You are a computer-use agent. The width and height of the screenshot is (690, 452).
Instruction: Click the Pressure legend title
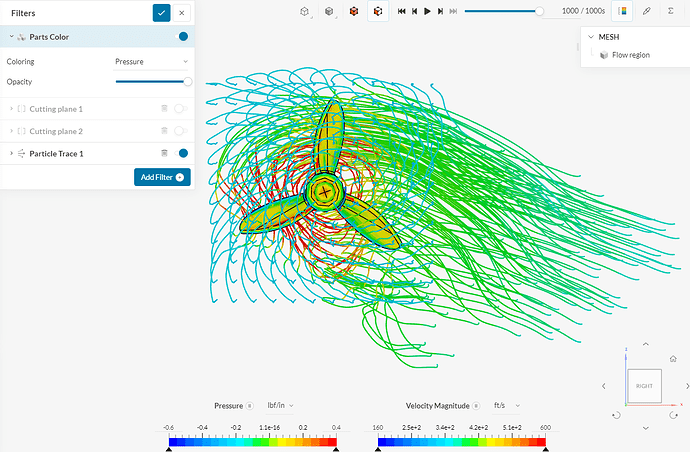point(228,406)
